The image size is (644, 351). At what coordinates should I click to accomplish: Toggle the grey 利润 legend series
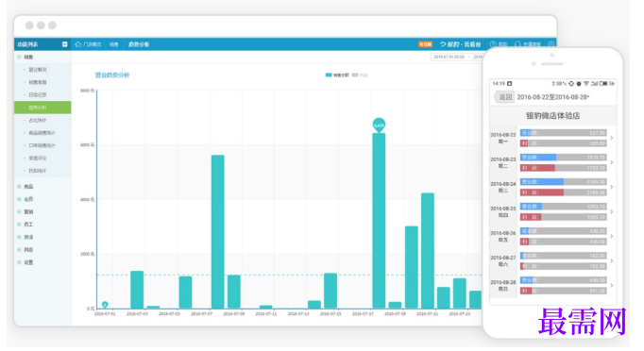coord(360,75)
